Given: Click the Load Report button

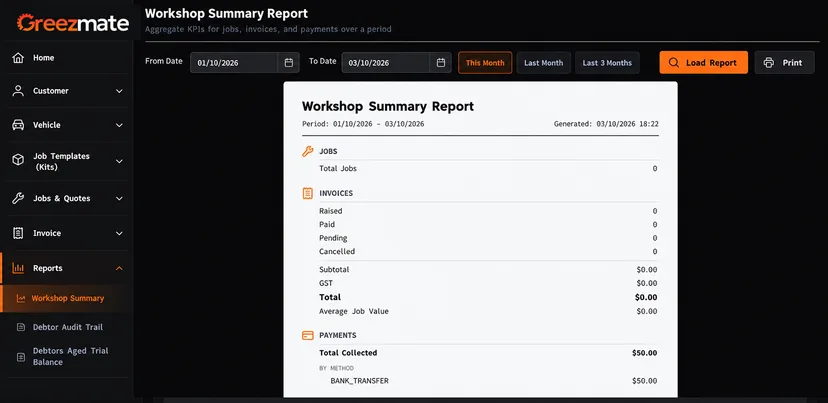Looking at the screenshot, I should (703, 62).
